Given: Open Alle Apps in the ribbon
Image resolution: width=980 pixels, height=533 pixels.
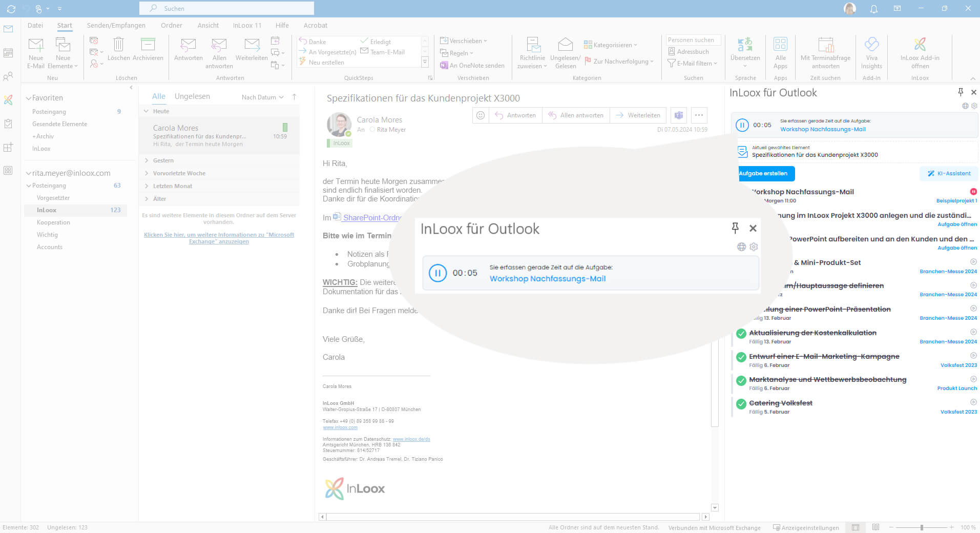Looking at the screenshot, I should (780, 53).
